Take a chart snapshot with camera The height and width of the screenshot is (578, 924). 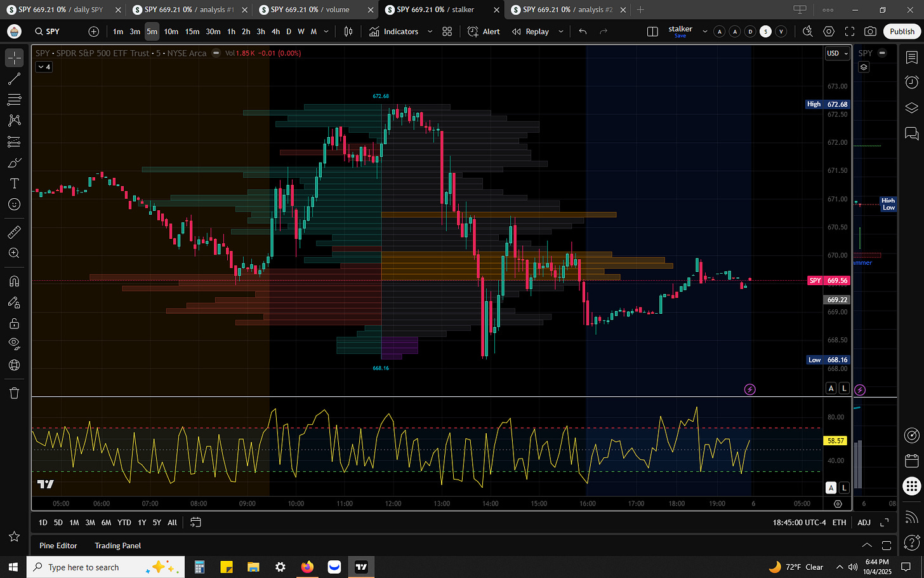click(871, 31)
